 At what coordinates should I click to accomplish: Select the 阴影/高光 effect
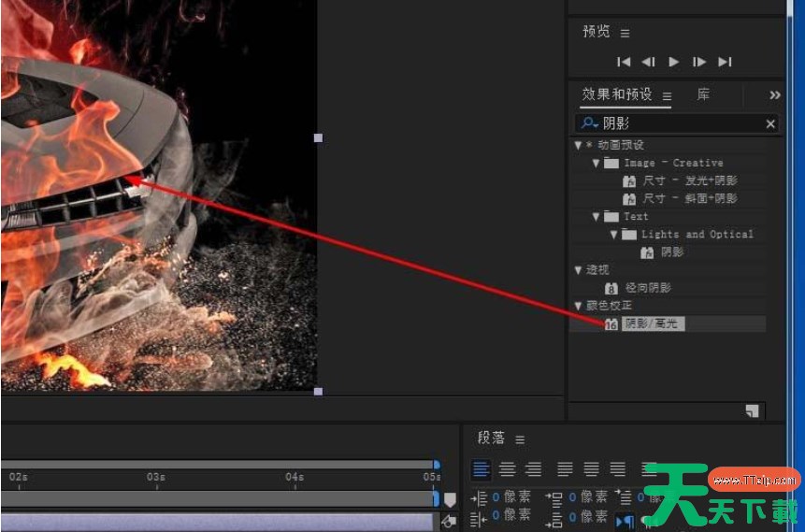pos(651,324)
